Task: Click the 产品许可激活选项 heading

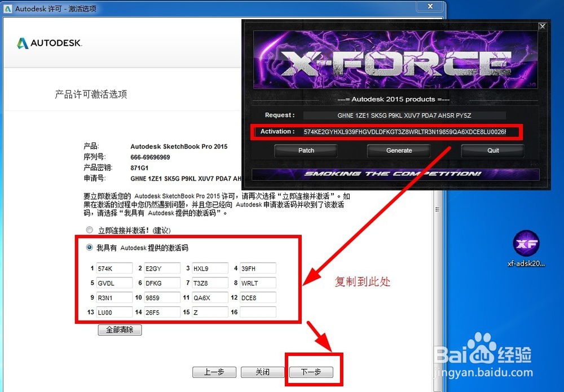Action: coord(91,95)
